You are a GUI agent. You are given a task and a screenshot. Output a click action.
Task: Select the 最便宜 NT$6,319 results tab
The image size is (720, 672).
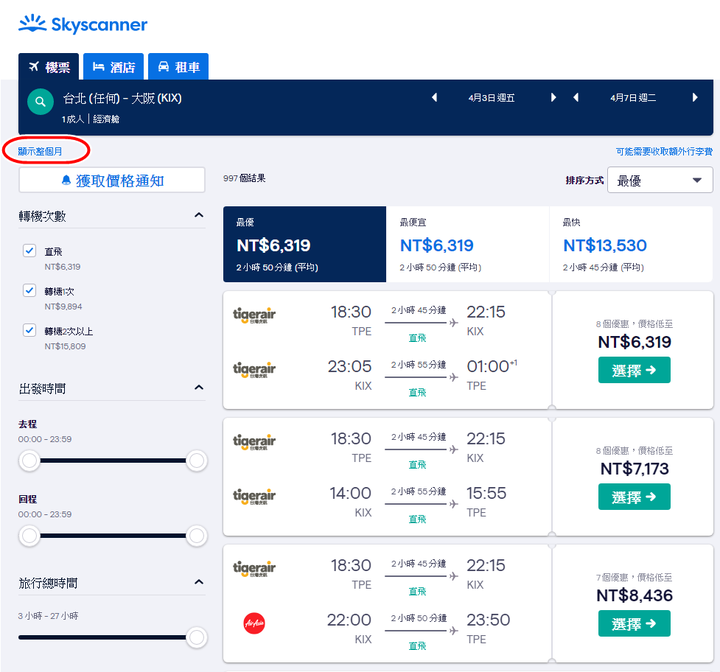(x=467, y=244)
